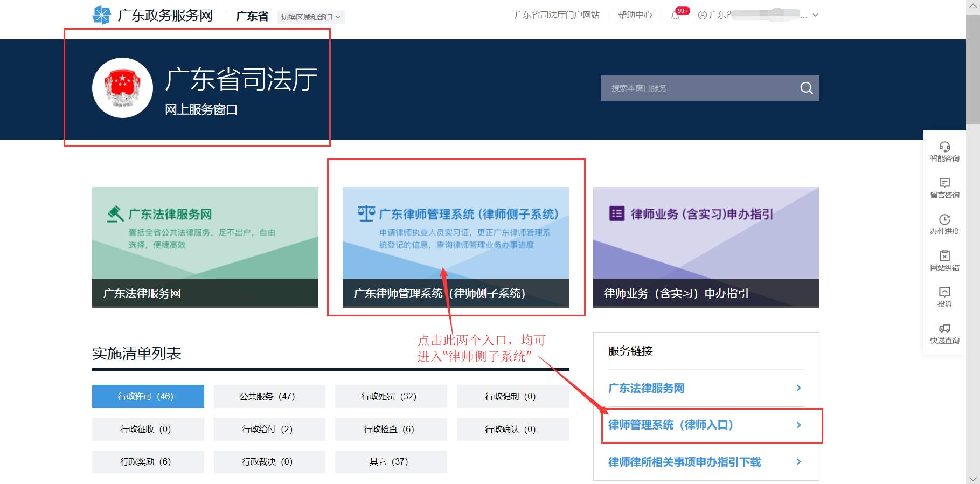The height and width of the screenshot is (484, 980).
Task: Click chevron next to 律师管理系统（律师入口）
Action: coord(798,425)
